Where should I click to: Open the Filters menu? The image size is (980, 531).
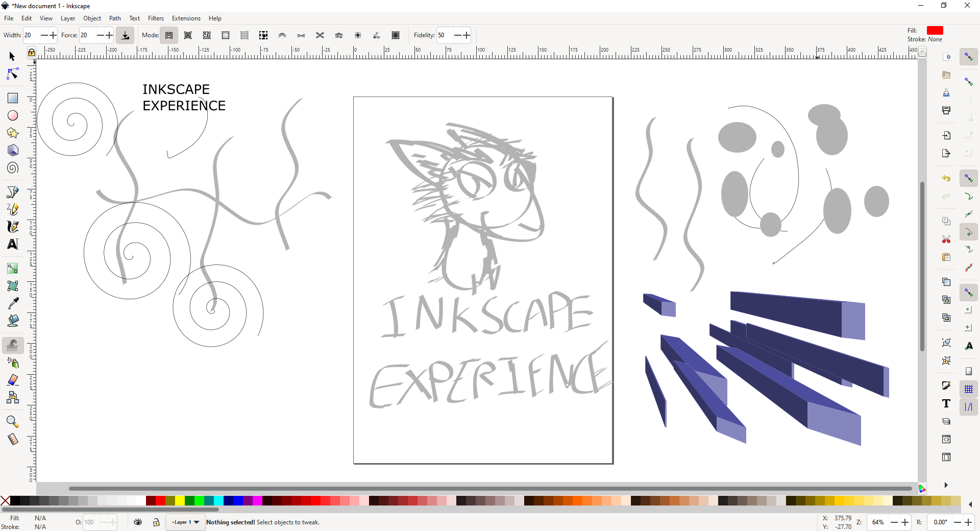(x=156, y=18)
